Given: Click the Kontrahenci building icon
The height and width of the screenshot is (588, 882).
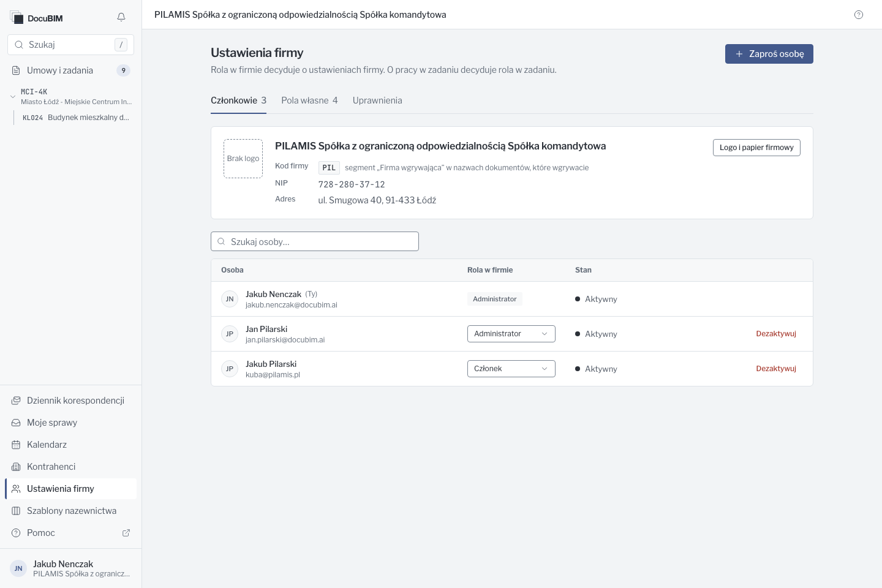Looking at the screenshot, I should click(x=16, y=467).
